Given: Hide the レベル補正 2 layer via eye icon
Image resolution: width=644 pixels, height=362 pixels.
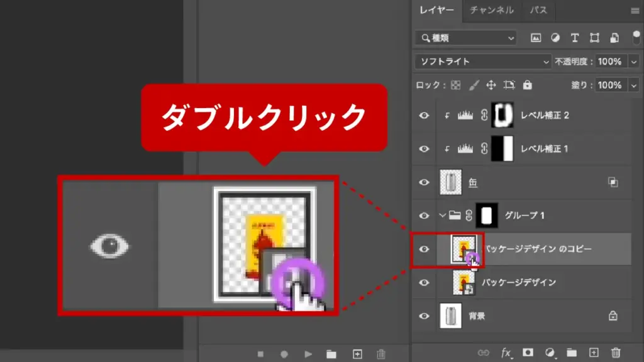Looking at the screenshot, I should click(425, 116).
